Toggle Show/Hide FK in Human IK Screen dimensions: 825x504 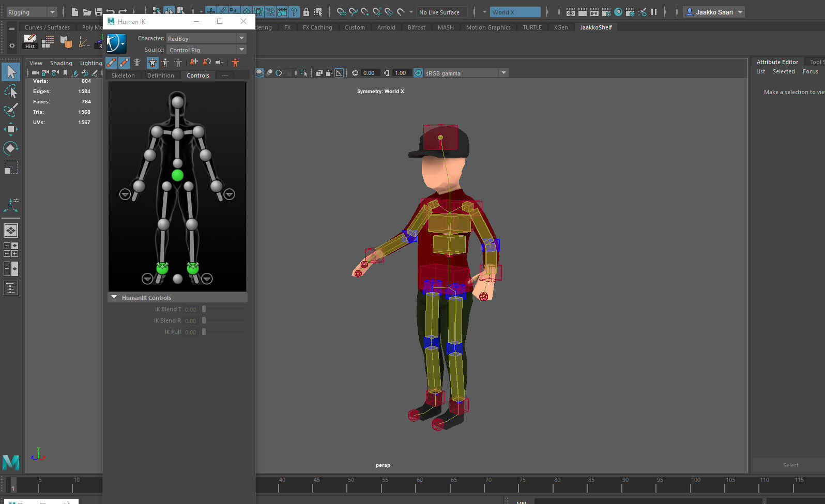coord(124,63)
